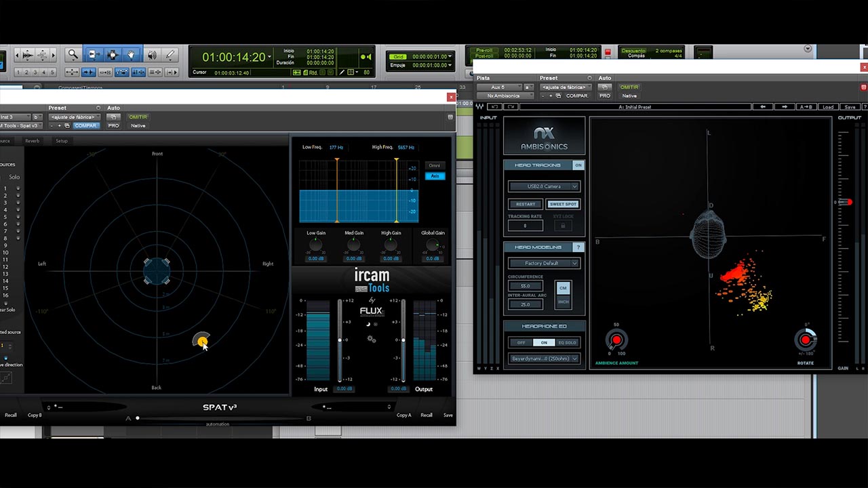Select CM circumference units
This screenshot has height=488, width=868.
click(563, 287)
